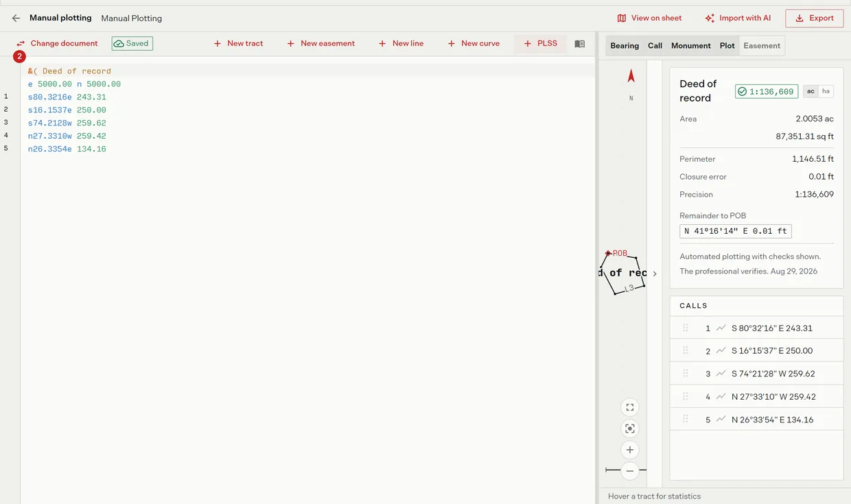Click the center-on-tract focus icon
851x504 pixels.
[630, 429]
